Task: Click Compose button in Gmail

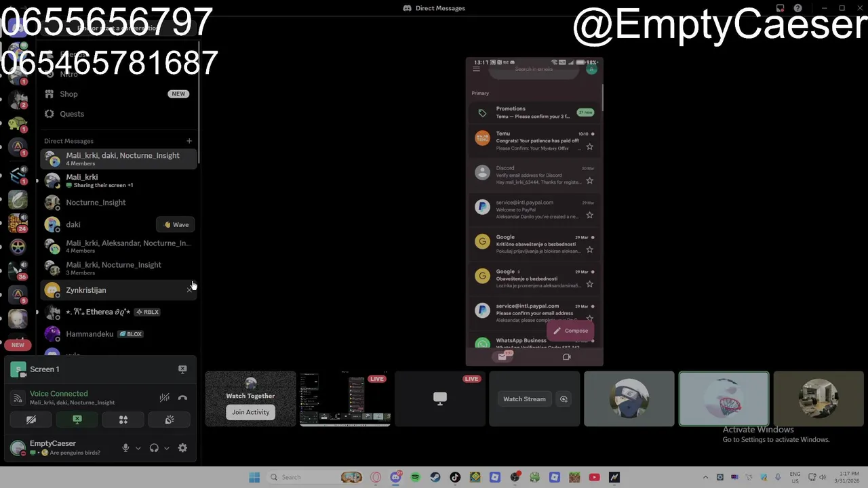Action: tap(570, 331)
